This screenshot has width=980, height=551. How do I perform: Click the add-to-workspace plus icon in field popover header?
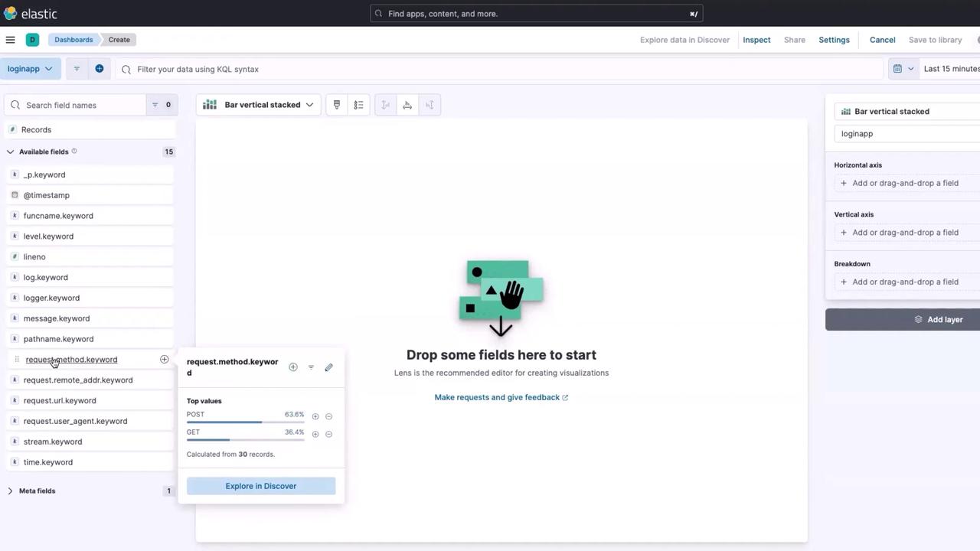293,367
